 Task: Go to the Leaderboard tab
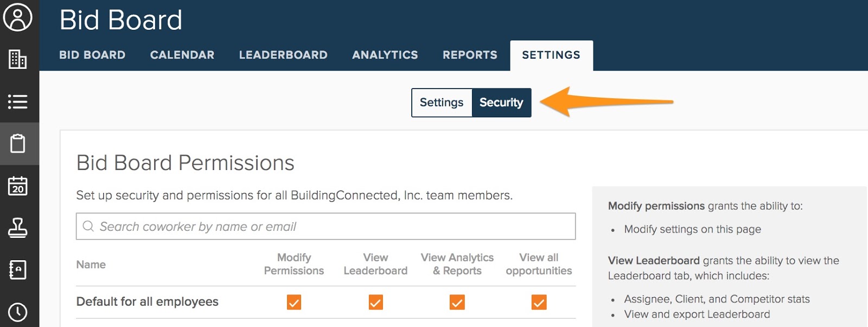click(283, 55)
